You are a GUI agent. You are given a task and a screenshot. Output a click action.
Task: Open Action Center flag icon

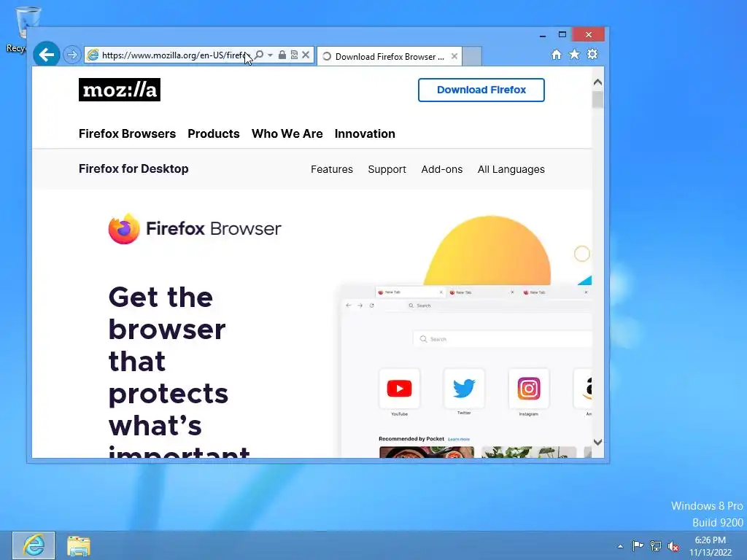click(x=638, y=545)
